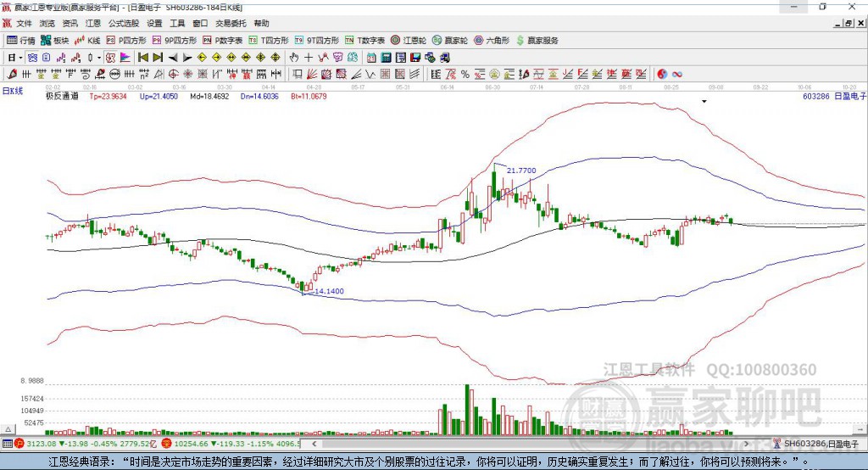This screenshot has height=470, width=868.
Task: Click the Up=21.4050 value
Action: [159, 97]
